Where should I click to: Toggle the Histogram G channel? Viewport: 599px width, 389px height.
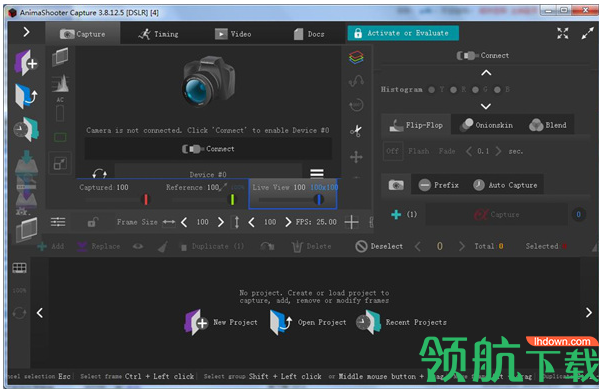point(475,89)
